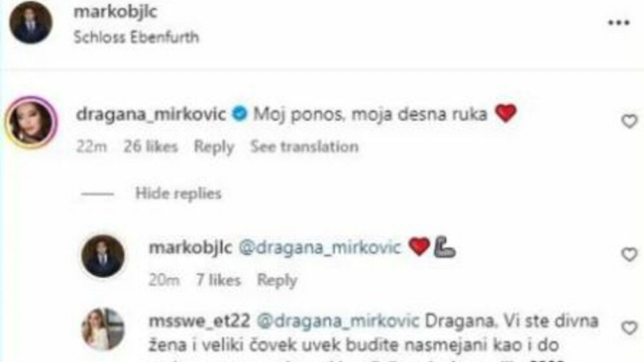Screen dimensions: 644x362
Task: Click the verified badge next to dragana_mirkovic
Action: [239, 115]
